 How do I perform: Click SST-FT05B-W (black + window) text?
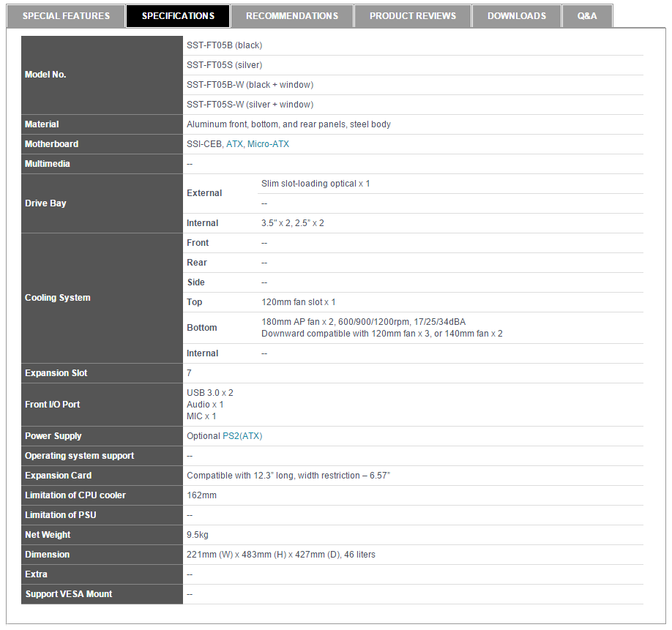[250, 85]
